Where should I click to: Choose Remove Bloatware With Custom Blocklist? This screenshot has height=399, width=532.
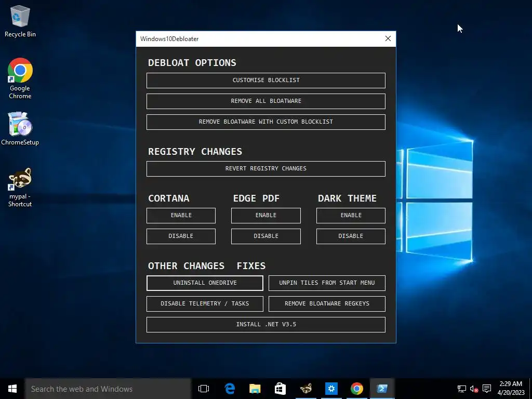click(266, 122)
